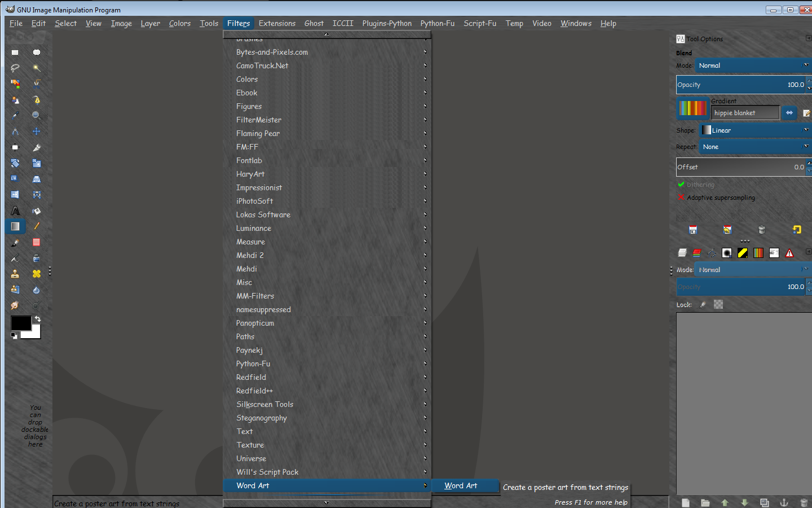Click the Word Art submenu entry

[461, 485]
